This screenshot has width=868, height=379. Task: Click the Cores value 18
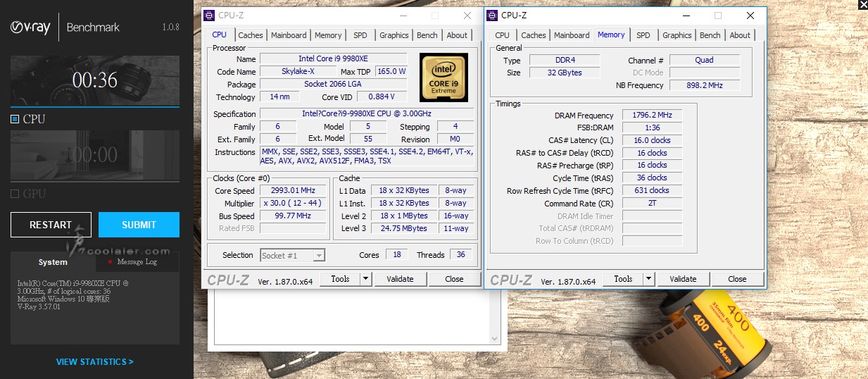click(x=396, y=255)
